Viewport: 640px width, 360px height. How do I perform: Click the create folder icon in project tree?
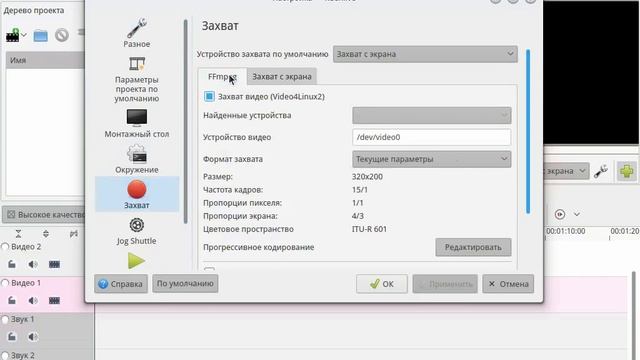tap(40, 36)
